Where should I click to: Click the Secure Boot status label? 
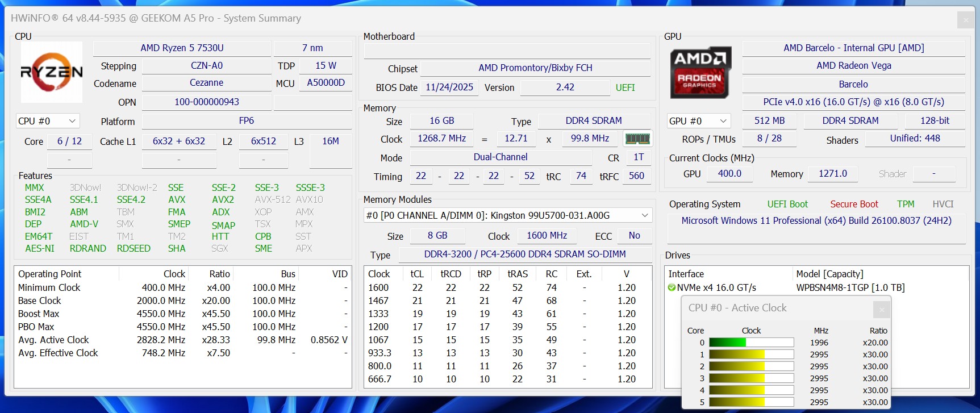(854, 204)
